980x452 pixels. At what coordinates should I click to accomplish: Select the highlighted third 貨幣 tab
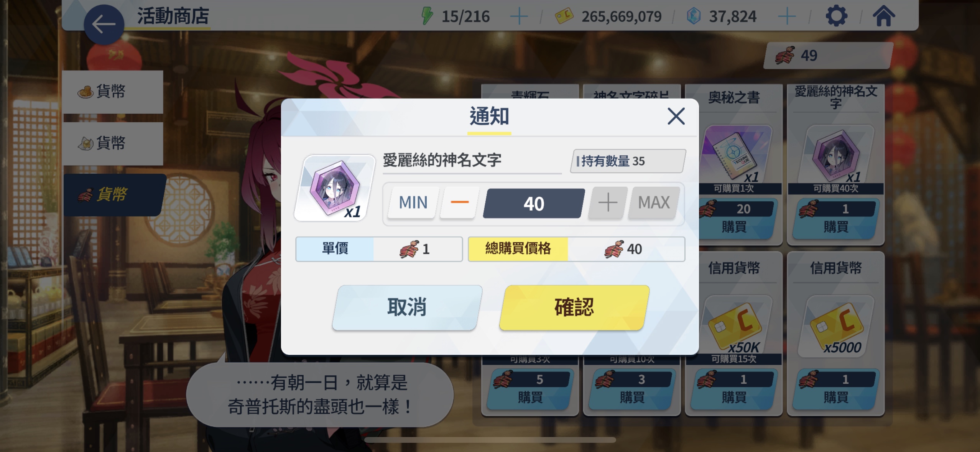(x=114, y=195)
